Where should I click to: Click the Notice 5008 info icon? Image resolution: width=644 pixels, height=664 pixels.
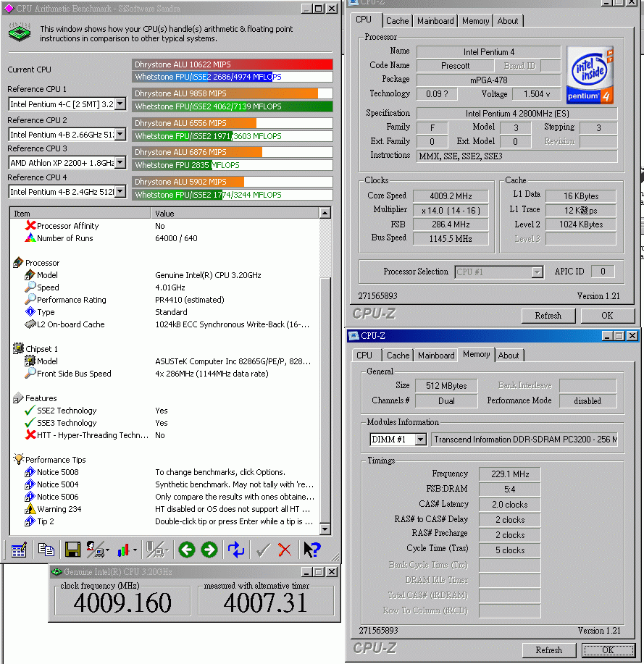pos(30,471)
